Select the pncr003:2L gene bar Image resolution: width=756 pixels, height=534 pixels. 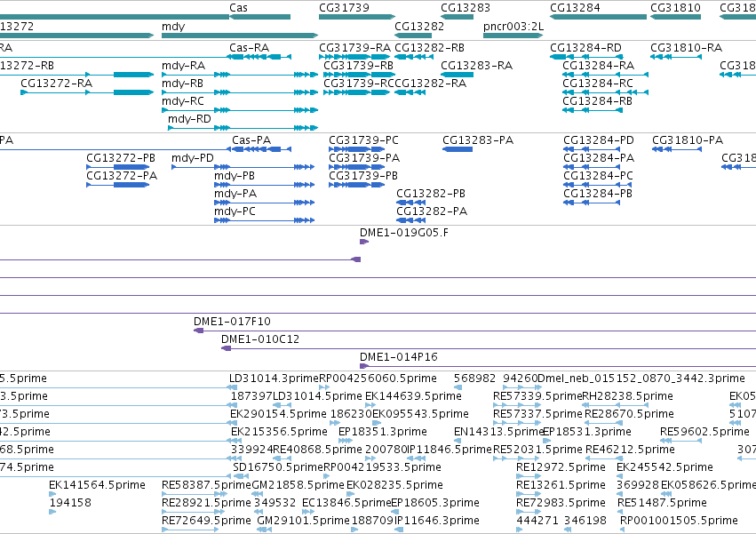point(513,36)
